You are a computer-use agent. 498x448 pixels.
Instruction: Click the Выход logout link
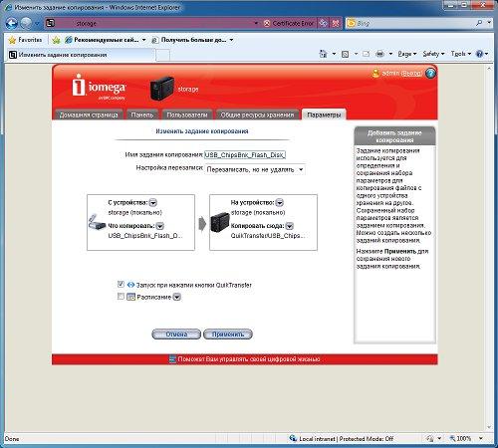[411, 73]
